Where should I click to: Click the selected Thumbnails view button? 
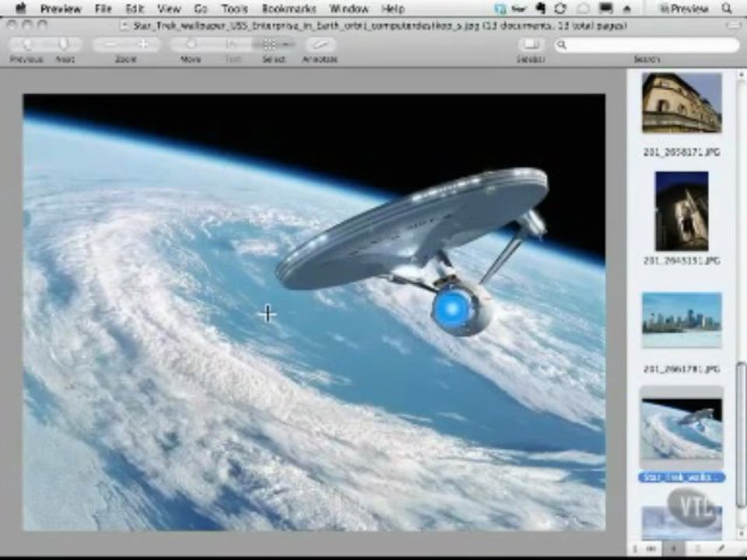(x=674, y=548)
